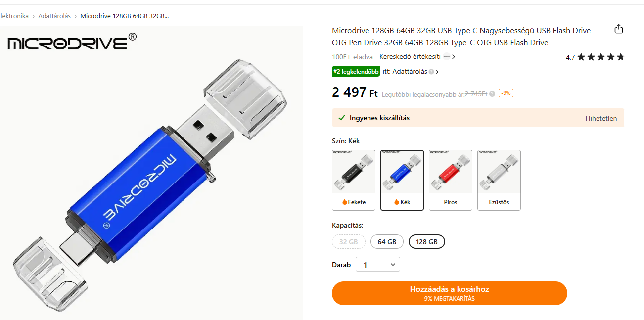Expand the Adattárolás ranking chevron
Viewport: 644px width, 320px height.
click(437, 72)
